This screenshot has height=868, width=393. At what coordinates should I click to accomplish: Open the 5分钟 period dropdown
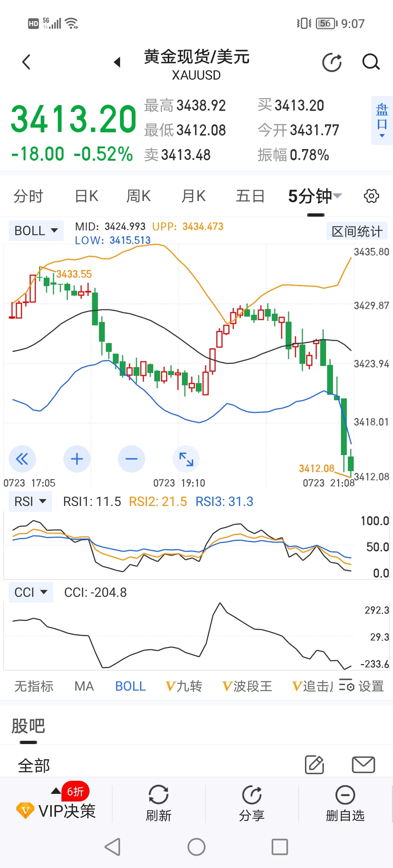(x=315, y=196)
